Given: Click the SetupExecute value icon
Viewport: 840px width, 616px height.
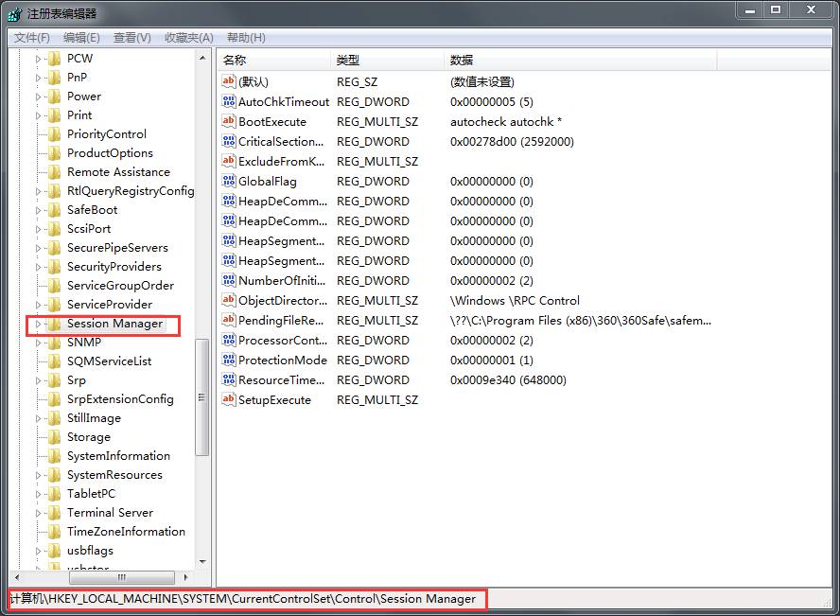Looking at the screenshot, I should 228,399.
